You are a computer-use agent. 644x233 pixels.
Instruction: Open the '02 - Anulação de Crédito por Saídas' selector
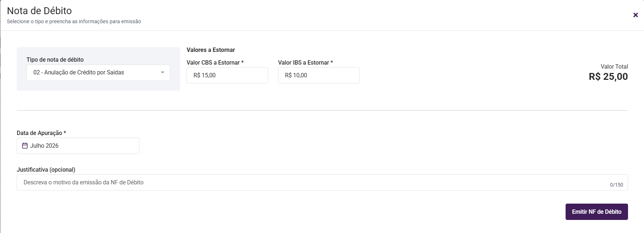click(x=98, y=73)
